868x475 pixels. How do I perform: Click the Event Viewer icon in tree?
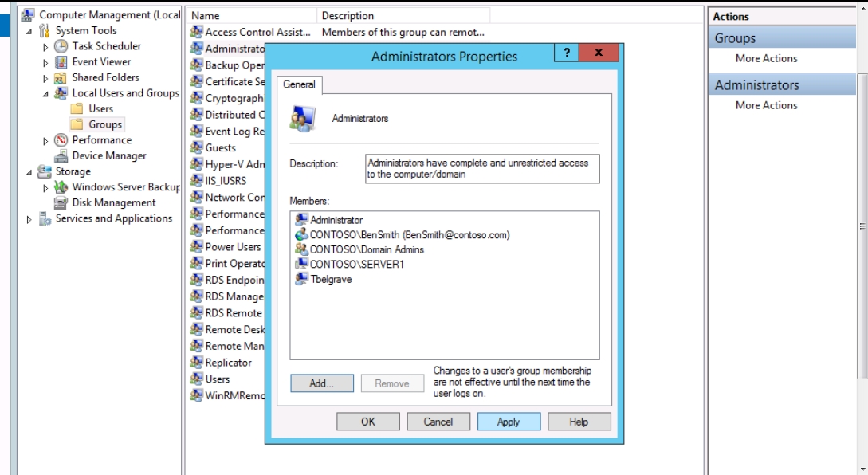61,62
